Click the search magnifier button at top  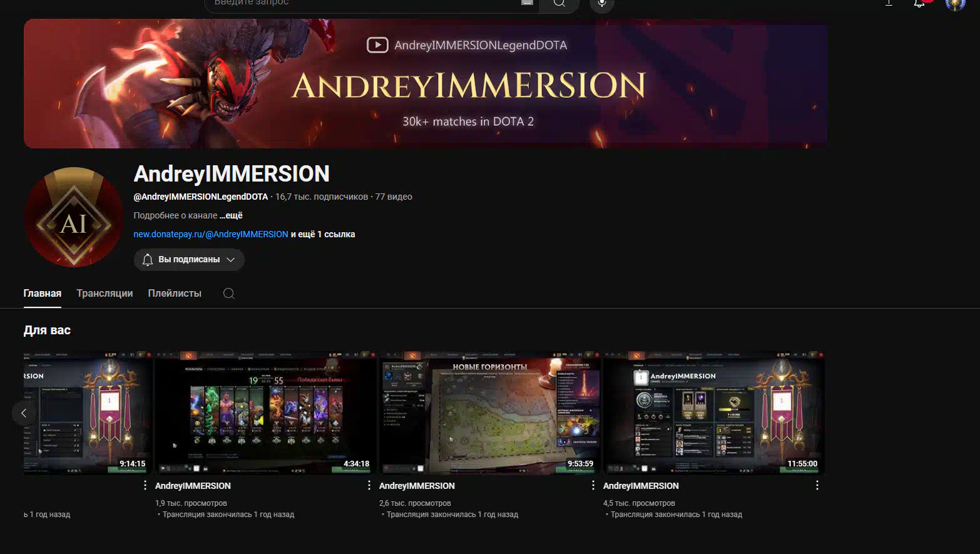tap(559, 3)
